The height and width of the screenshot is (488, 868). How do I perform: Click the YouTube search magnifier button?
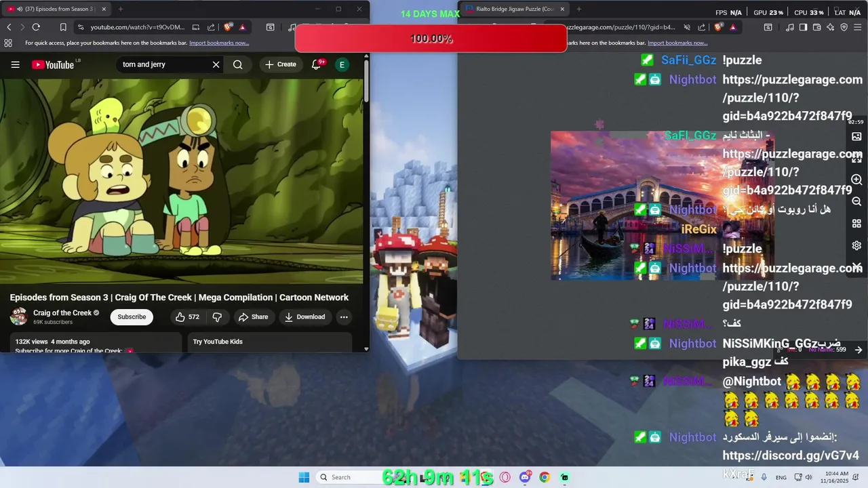click(x=238, y=64)
